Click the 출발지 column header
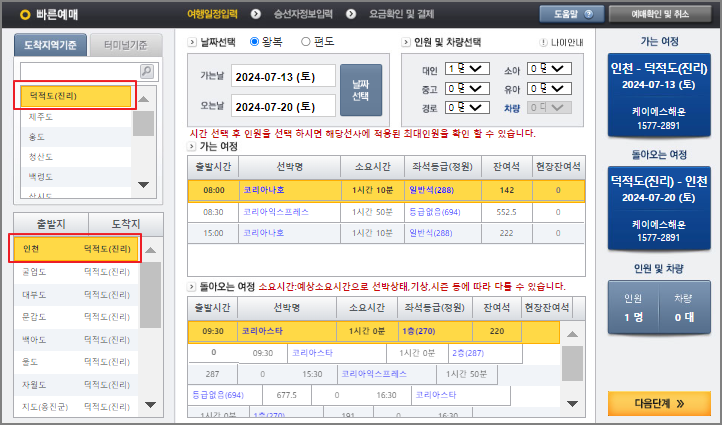This screenshot has width=722, height=425. (51, 224)
